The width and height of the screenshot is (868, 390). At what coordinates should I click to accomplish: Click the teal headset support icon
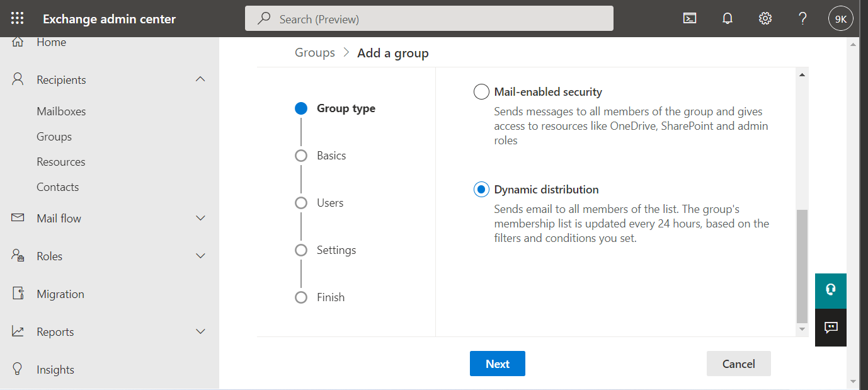[830, 290]
